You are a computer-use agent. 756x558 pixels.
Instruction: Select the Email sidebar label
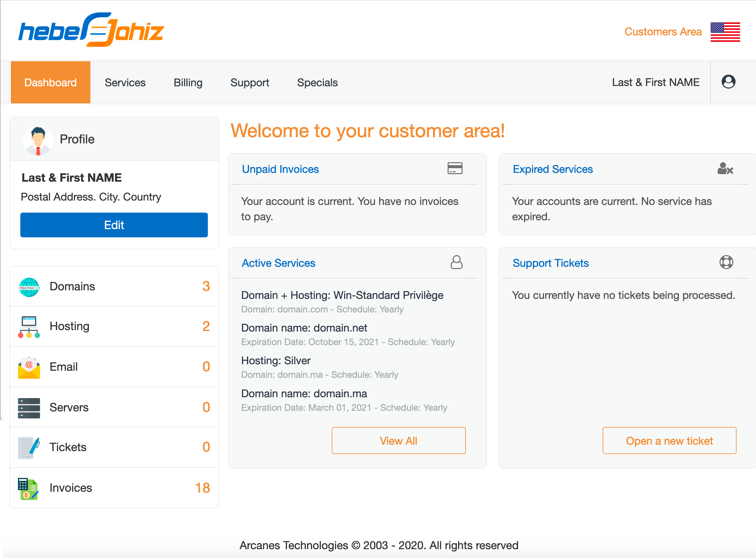[64, 367]
